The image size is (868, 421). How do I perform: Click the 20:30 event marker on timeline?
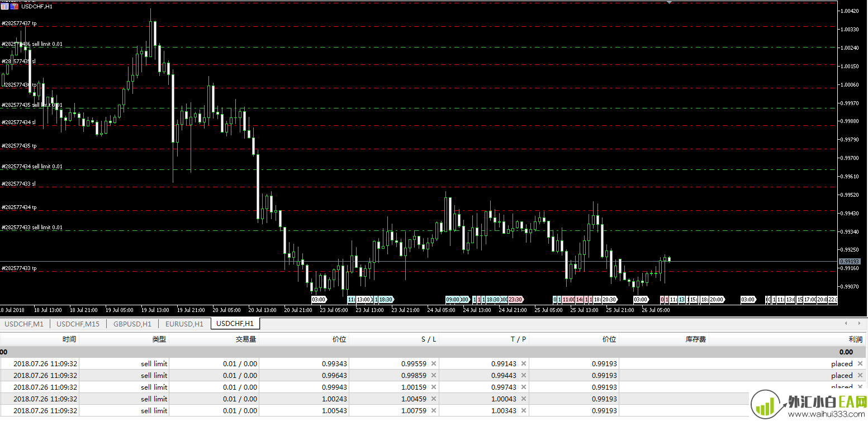point(609,299)
